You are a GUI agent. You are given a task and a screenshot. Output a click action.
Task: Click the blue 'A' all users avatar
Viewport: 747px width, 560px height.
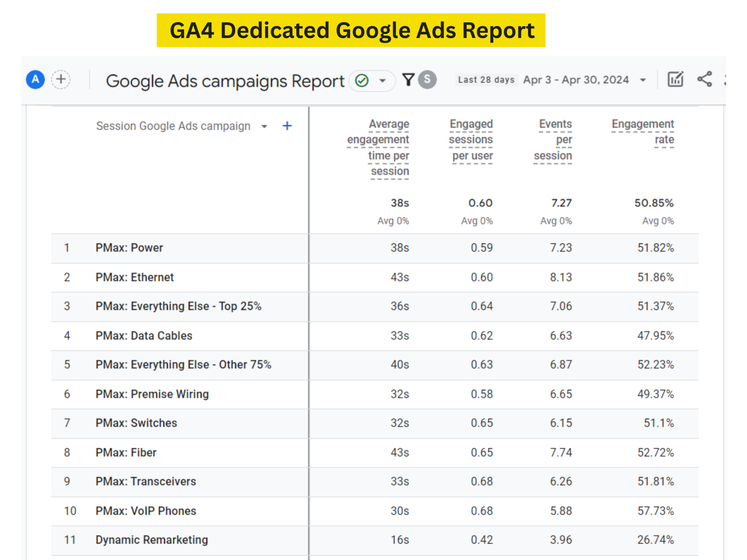pos(36,80)
